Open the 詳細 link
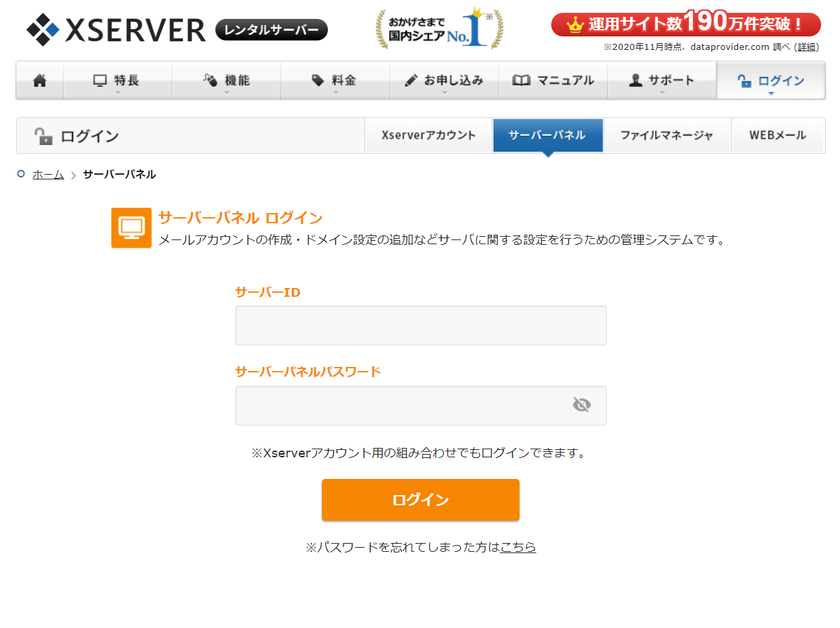The image size is (840, 628). click(806, 47)
